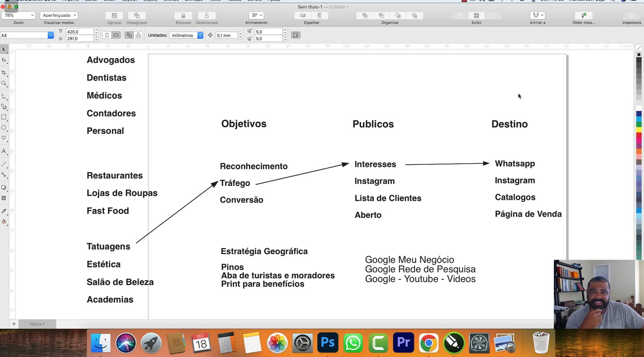Open the 78% zoom level dropdown
The height and width of the screenshot is (357, 644).
point(19,15)
